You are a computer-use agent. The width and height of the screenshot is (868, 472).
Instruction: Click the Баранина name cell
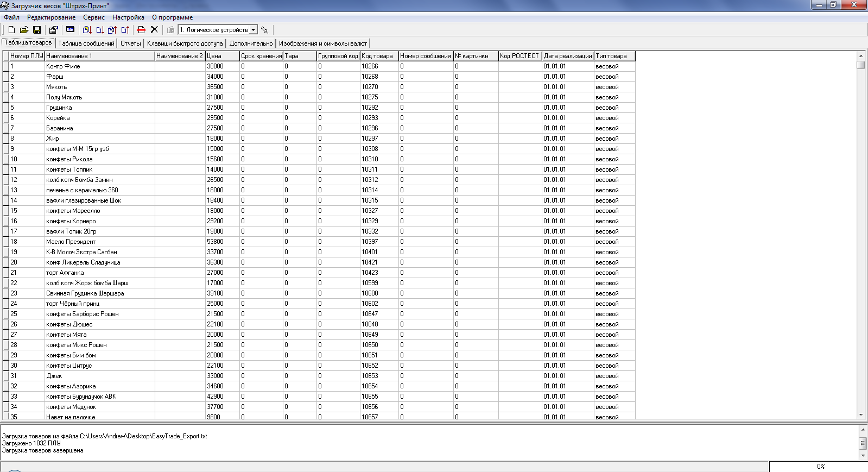click(100, 128)
